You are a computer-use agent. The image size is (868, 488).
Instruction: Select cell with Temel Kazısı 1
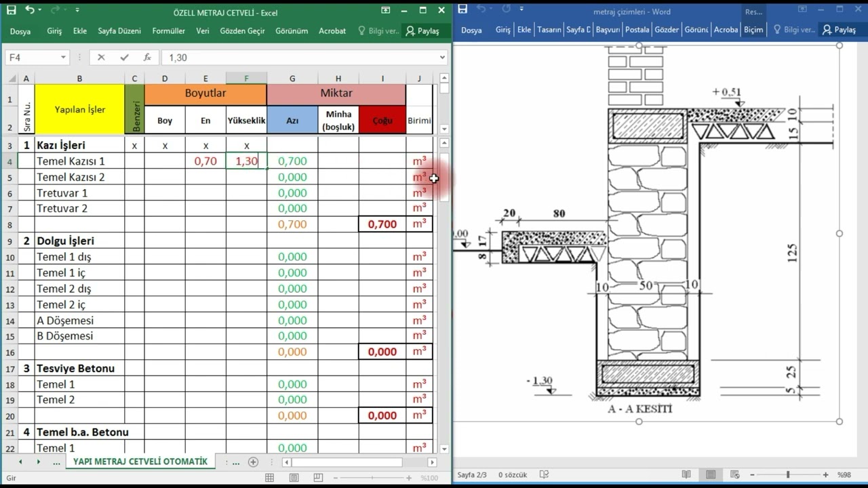[79, 161]
